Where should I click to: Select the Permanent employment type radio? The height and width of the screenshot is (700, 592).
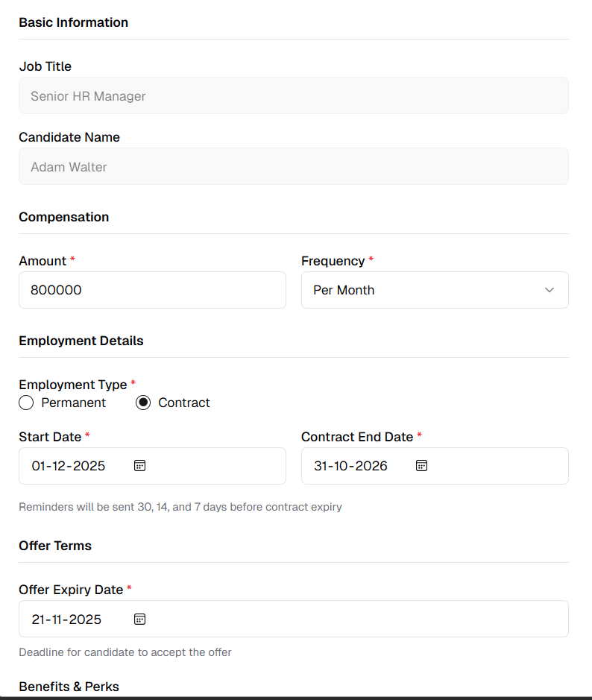(27, 403)
